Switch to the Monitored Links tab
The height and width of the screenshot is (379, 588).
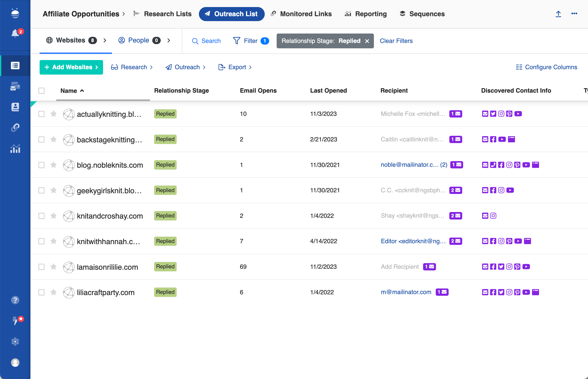click(x=301, y=14)
